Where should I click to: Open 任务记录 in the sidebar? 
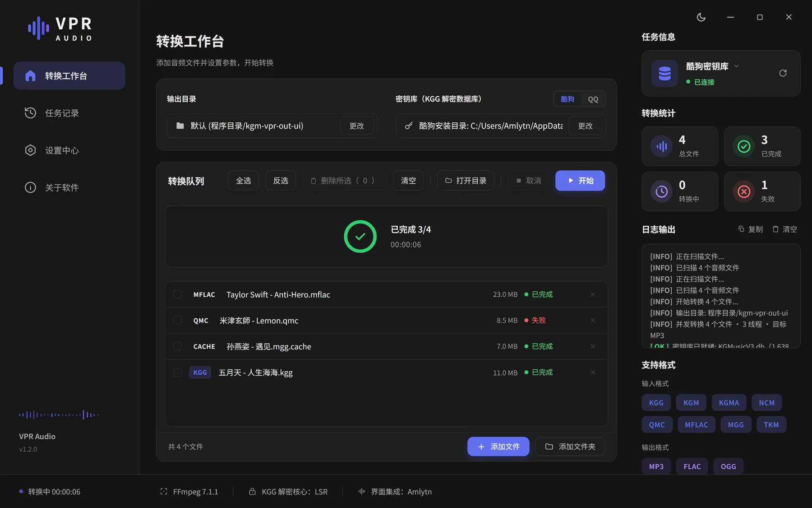(x=69, y=113)
